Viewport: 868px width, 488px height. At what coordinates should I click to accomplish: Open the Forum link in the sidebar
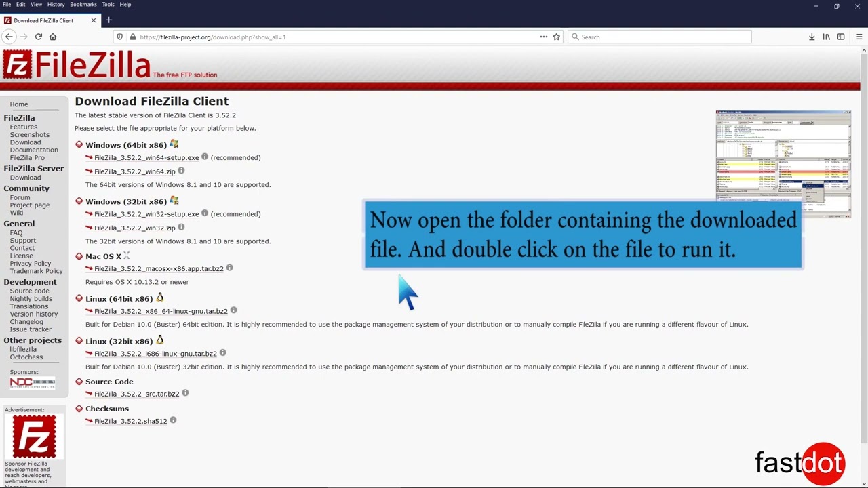pos(20,197)
